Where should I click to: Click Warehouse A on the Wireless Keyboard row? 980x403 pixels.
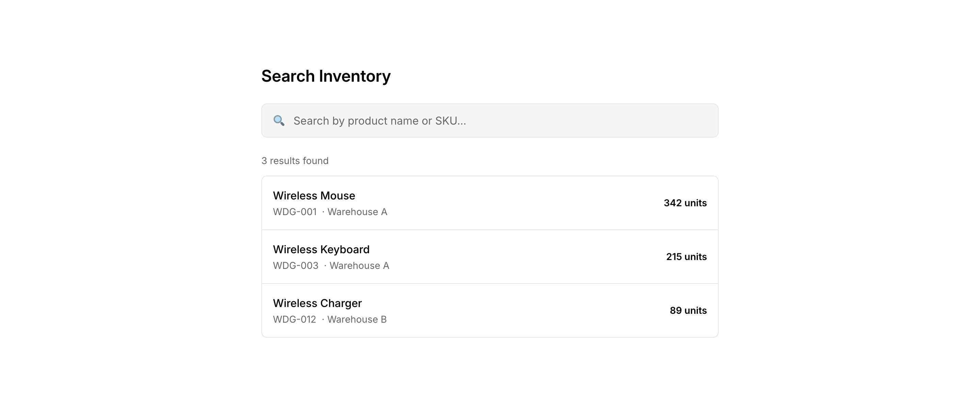point(359,265)
